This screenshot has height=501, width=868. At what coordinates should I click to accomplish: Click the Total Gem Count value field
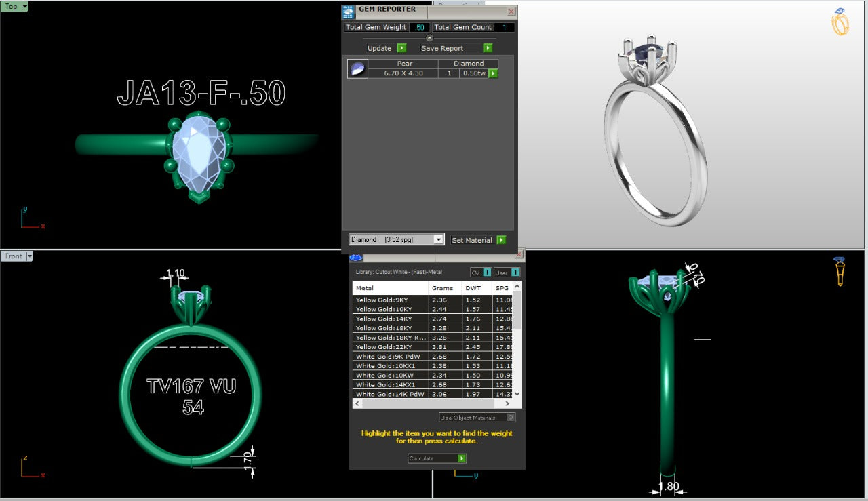(504, 27)
